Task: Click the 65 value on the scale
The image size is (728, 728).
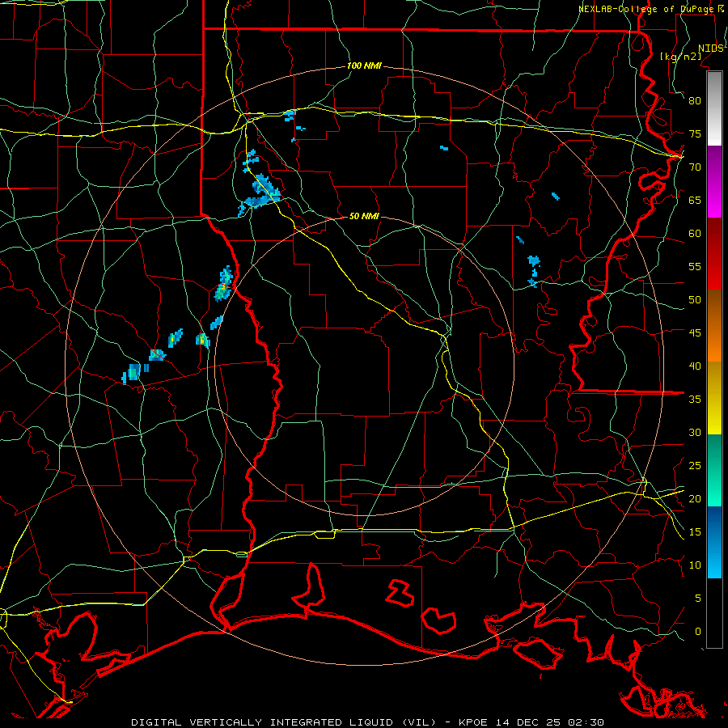Action: pos(695,200)
